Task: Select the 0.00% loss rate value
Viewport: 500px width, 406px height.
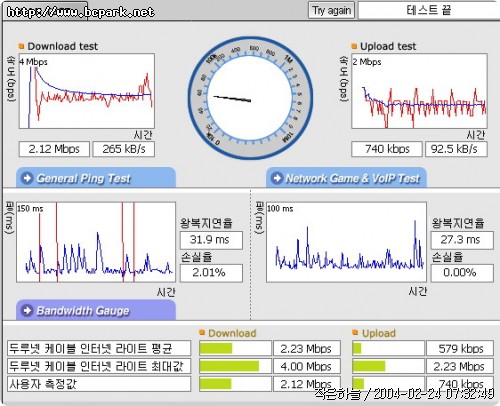Action: [462, 273]
